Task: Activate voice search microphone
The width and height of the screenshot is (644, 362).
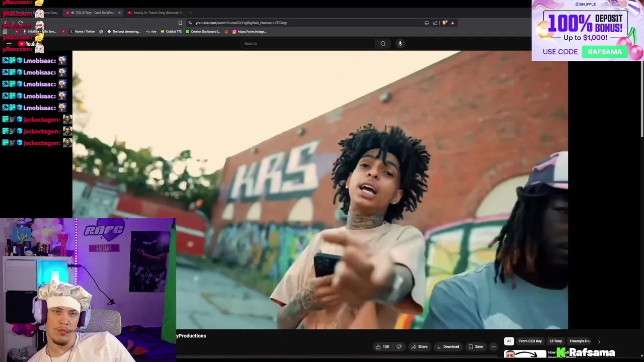Action: pyautogui.click(x=400, y=44)
